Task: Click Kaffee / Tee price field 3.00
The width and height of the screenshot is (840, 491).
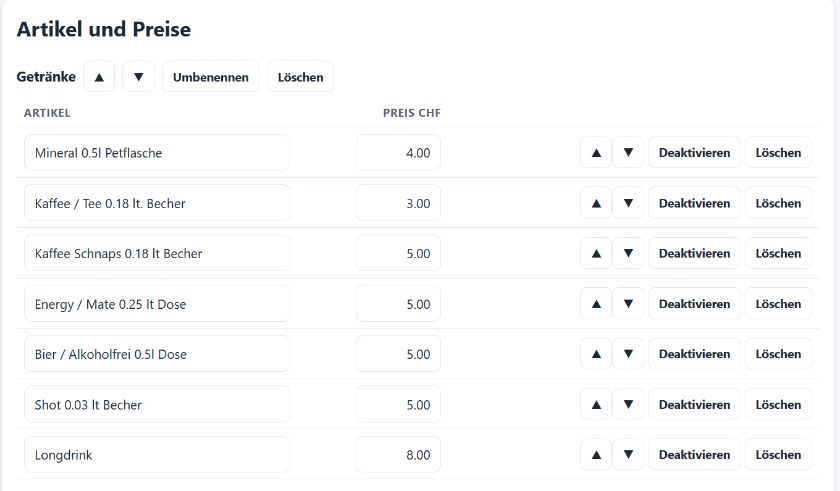Action: pos(398,203)
